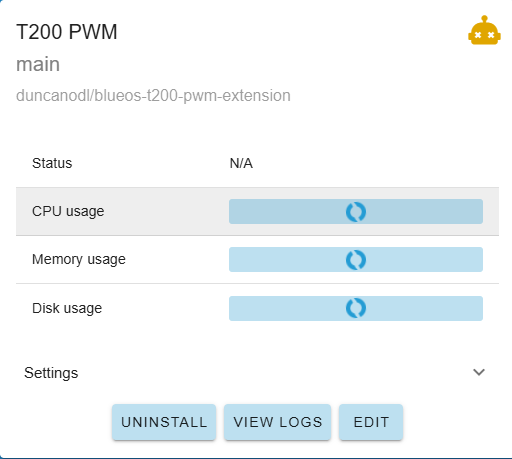Viewport: 512px width, 459px height.
Task: Select the T200 PWM title
Action: pos(67,32)
